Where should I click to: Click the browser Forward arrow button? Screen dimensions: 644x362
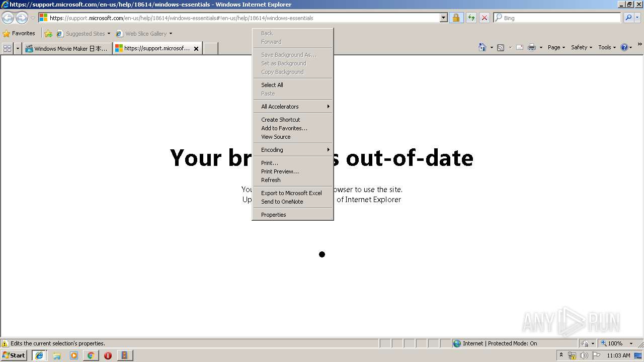22,18
